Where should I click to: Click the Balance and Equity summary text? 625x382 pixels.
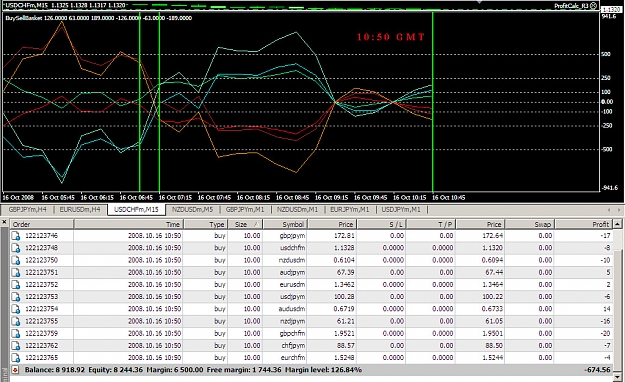193,370
